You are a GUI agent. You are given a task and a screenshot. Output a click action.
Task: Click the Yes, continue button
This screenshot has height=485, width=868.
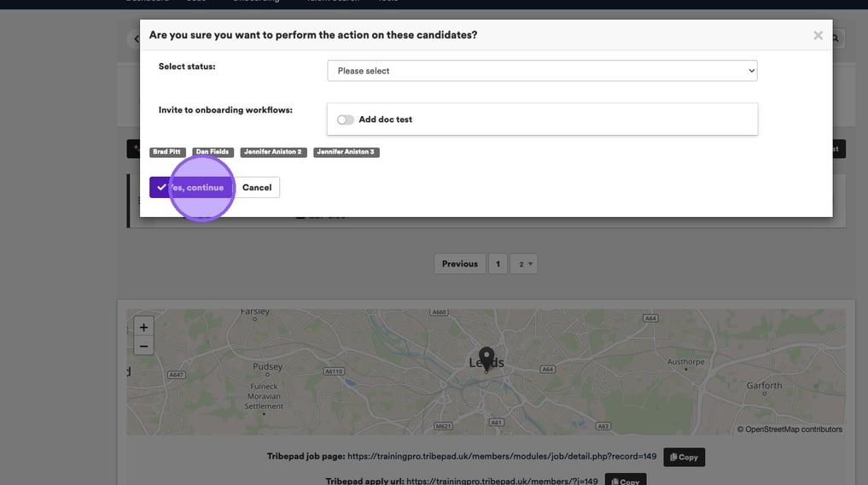pos(189,188)
